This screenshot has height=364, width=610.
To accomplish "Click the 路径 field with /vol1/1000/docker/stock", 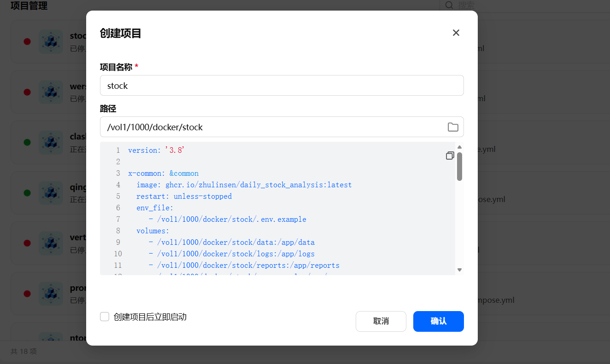I will point(282,127).
